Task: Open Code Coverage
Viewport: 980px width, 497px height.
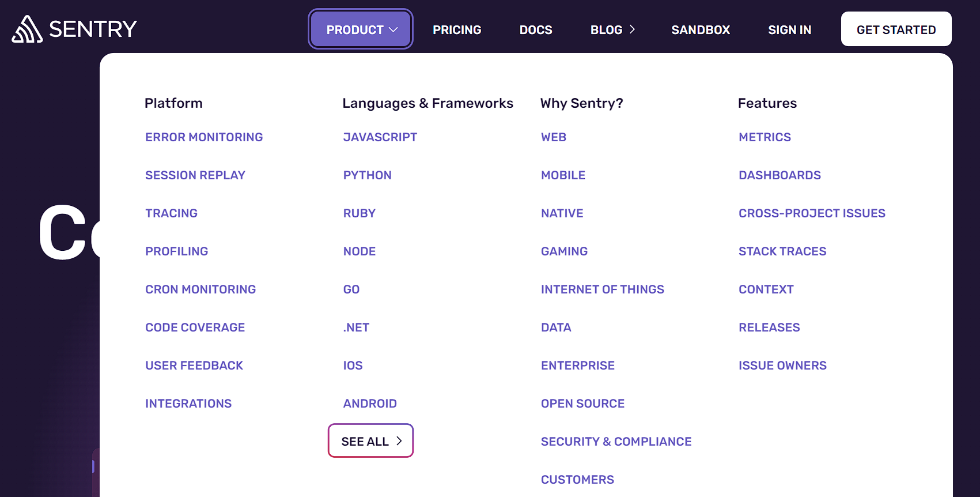Action: [195, 327]
